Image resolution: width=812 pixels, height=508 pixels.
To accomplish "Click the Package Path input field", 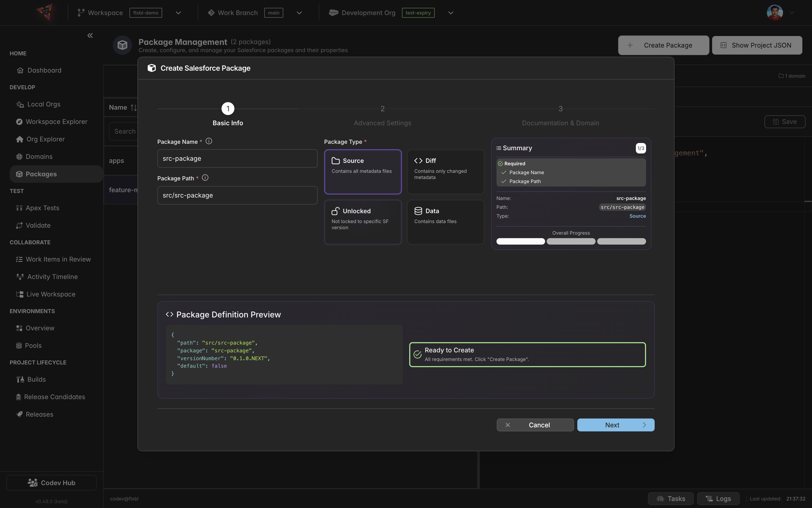I will [x=237, y=195].
